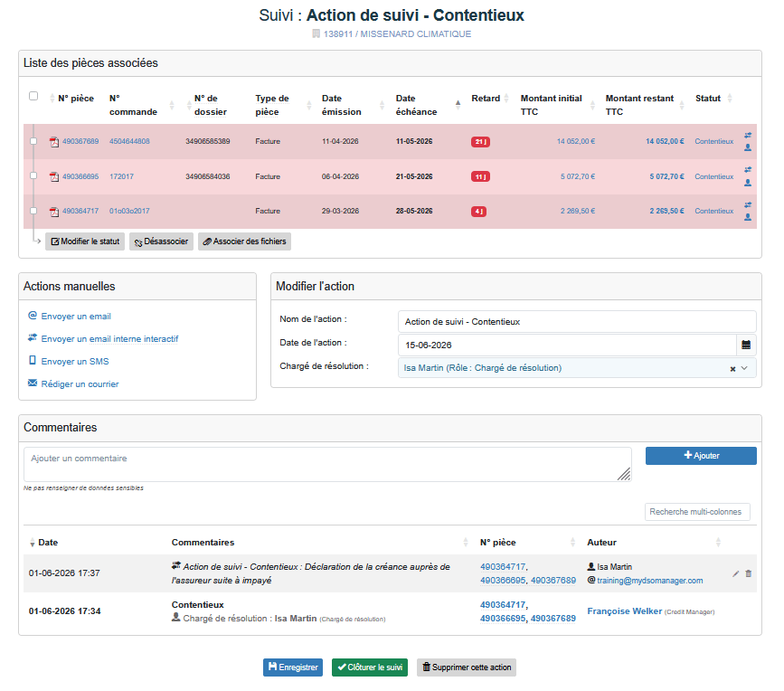Click amount 14 052,00 € Montant initial
Image resolution: width=784 pixels, height=691 pixels.
(x=576, y=141)
